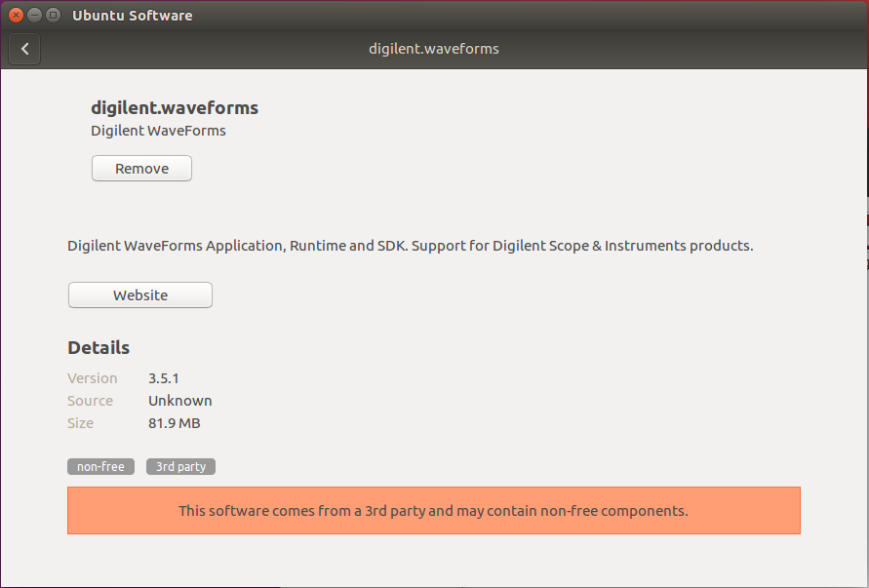Image resolution: width=869 pixels, height=588 pixels.
Task: Select the non-free tag badge
Action: [x=100, y=467]
